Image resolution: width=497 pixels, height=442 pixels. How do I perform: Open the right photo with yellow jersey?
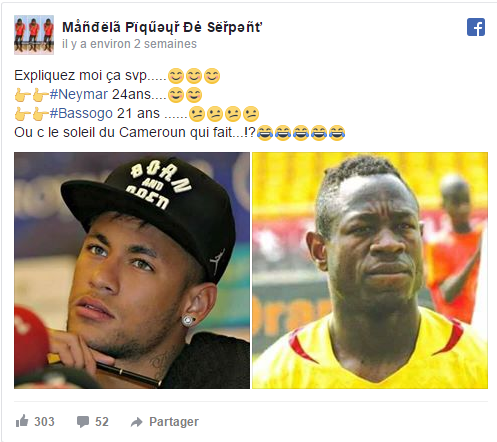[370, 270]
